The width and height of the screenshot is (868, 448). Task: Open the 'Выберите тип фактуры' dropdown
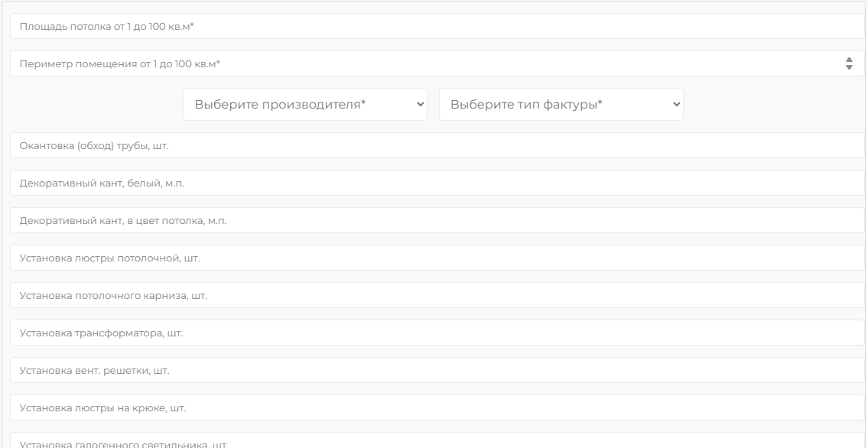pyautogui.click(x=561, y=105)
